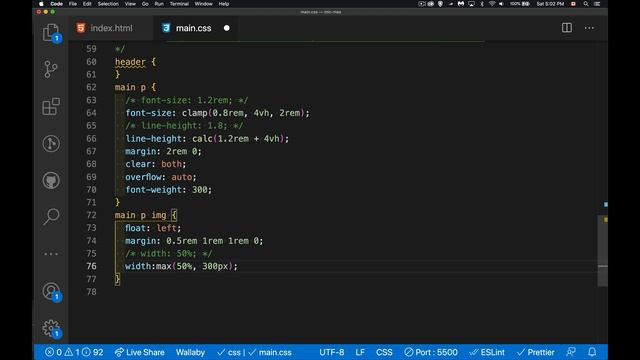Image resolution: width=640 pixels, height=360 pixels.
Task: Open the View menu
Action: (130, 4)
